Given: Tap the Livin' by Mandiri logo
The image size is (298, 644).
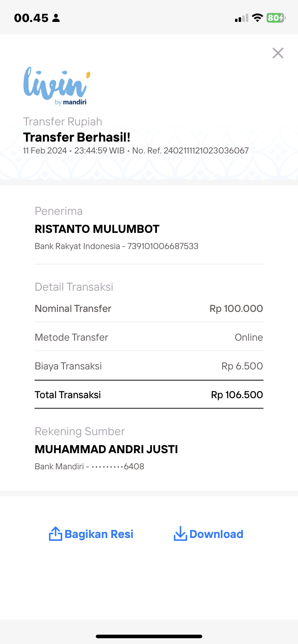Looking at the screenshot, I should [57, 86].
